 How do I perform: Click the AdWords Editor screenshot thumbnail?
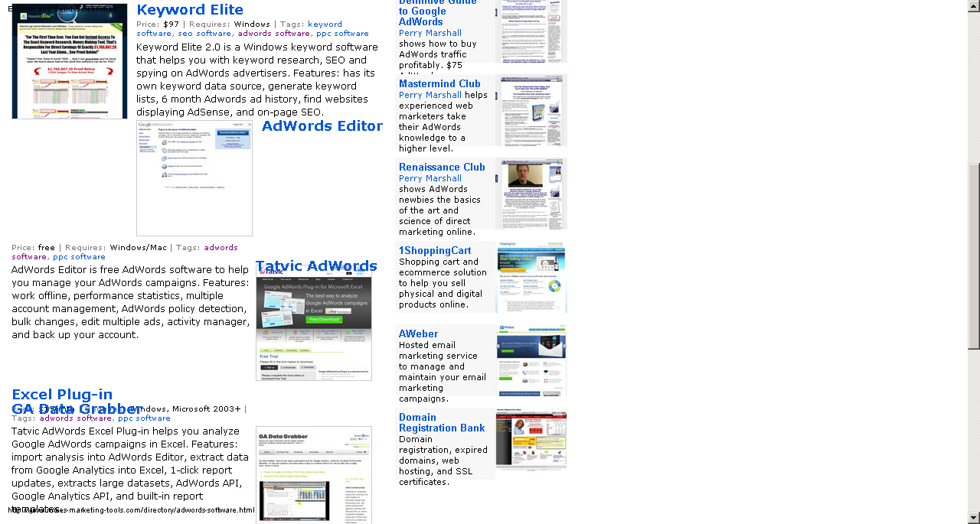click(194, 178)
